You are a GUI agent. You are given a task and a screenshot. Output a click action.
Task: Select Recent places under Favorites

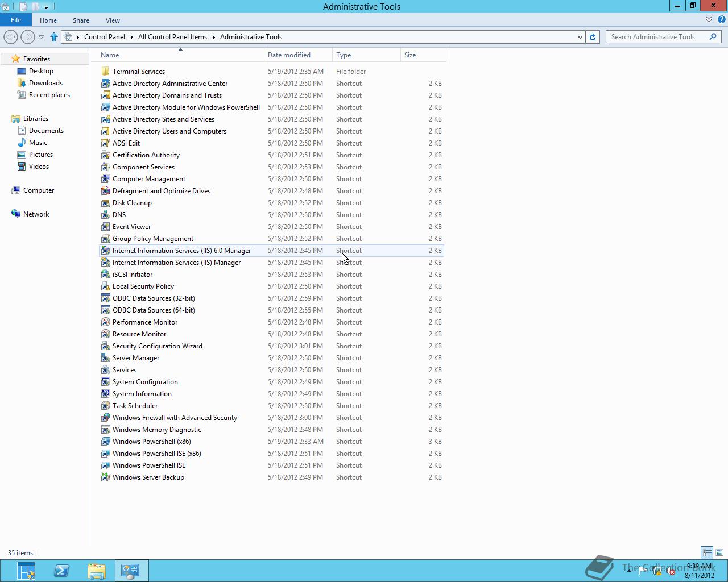(49, 95)
